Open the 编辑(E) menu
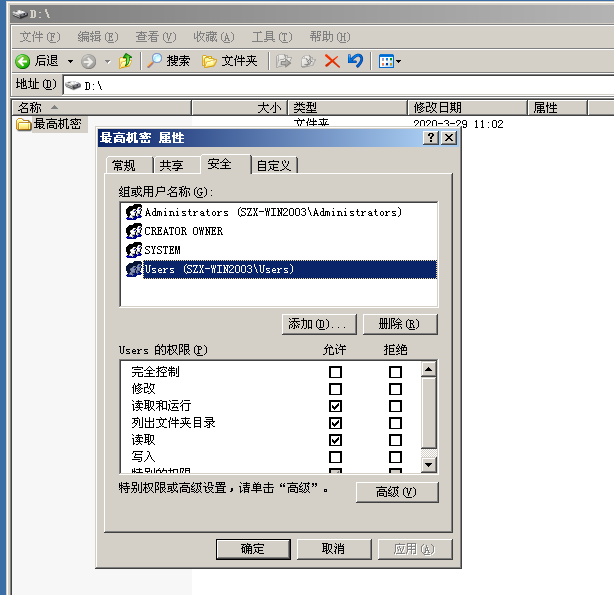Screen dimensions: 614x595 (x=98, y=37)
